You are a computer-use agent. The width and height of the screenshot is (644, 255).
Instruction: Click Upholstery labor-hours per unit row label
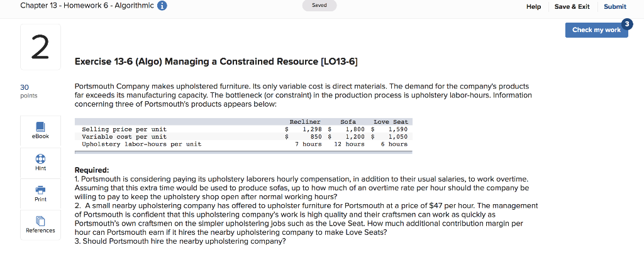tap(142, 144)
